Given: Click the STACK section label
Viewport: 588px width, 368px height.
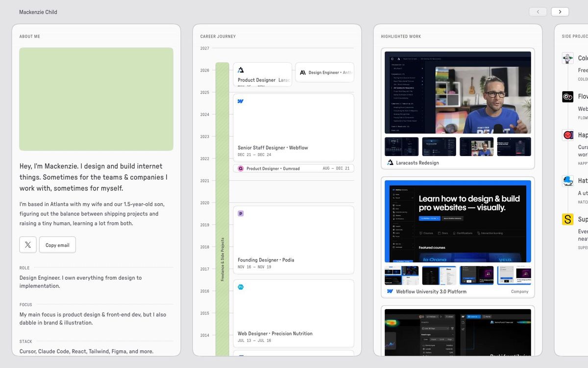Looking at the screenshot, I should (26, 342).
